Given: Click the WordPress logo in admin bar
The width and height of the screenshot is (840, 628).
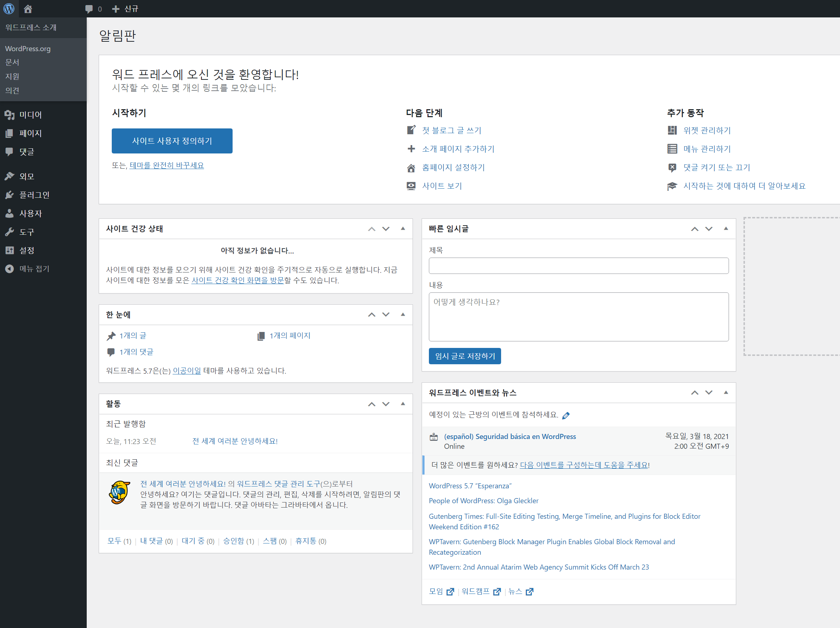Looking at the screenshot, I should [x=9, y=8].
